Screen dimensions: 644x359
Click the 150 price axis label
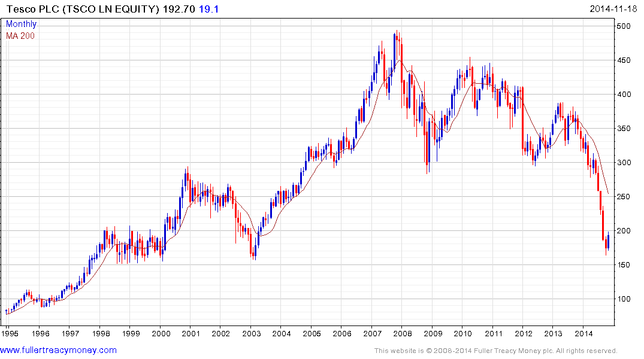(x=624, y=264)
